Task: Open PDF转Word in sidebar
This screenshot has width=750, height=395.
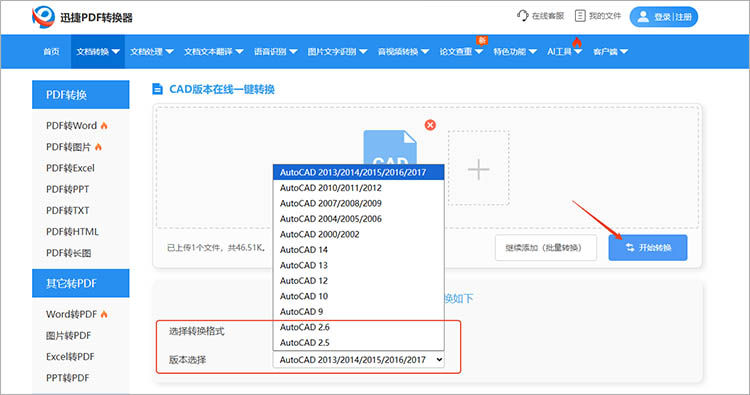Action: pos(72,126)
